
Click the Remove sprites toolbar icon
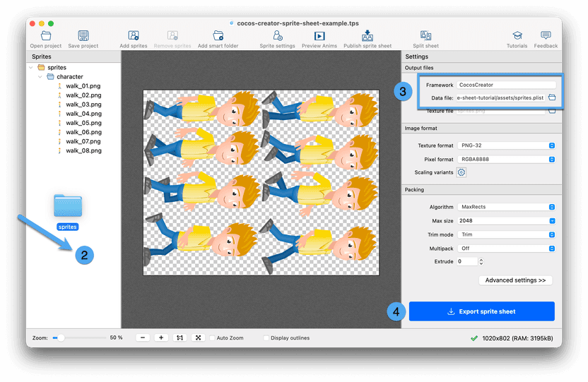coord(172,40)
